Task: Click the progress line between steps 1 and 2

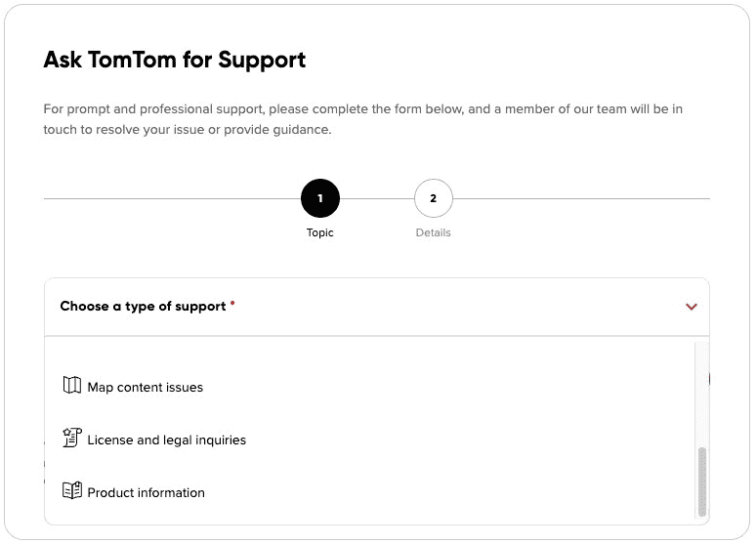Action: point(376,199)
